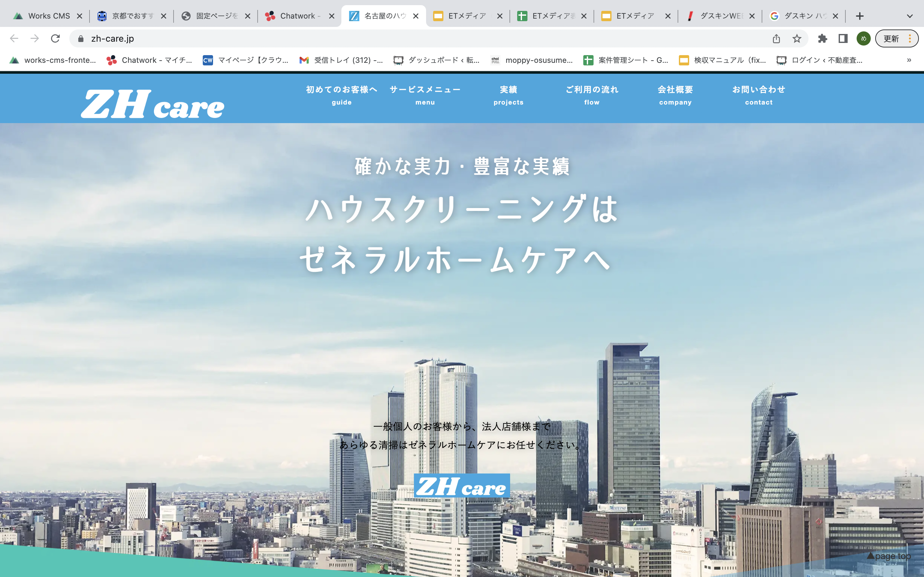Open the share page icon
The width and height of the screenshot is (924, 577).
[776, 38]
